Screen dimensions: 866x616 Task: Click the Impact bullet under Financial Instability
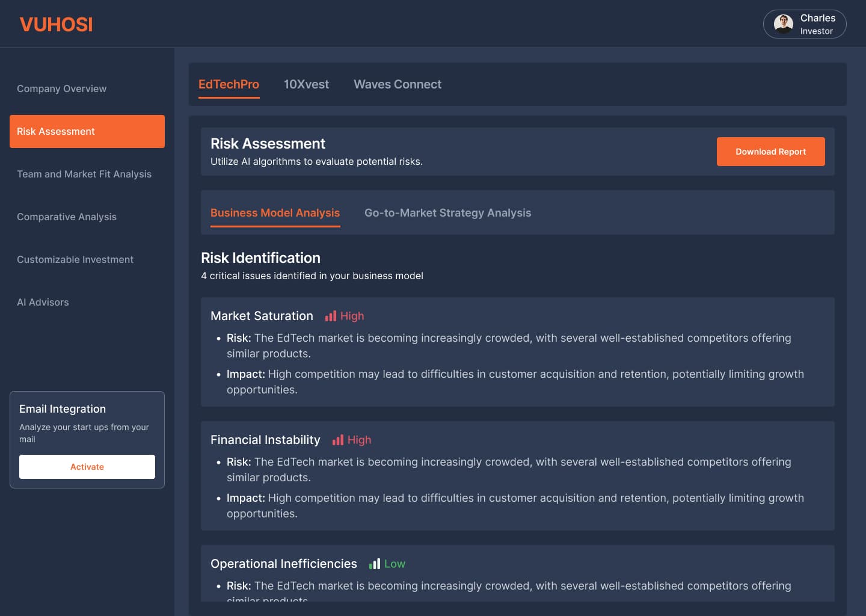pos(509,506)
